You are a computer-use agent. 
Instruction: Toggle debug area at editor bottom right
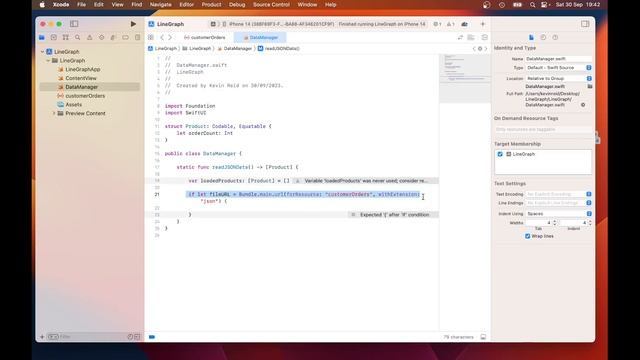click(483, 337)
